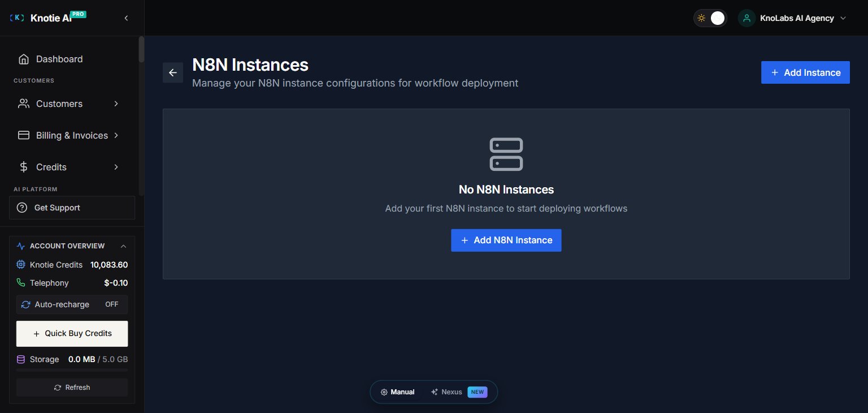Image resolution: width=868 pixels, height=413 pixels.
Task: Click the Knotie Credits value 10,083.60
Action: click(109, 265)
